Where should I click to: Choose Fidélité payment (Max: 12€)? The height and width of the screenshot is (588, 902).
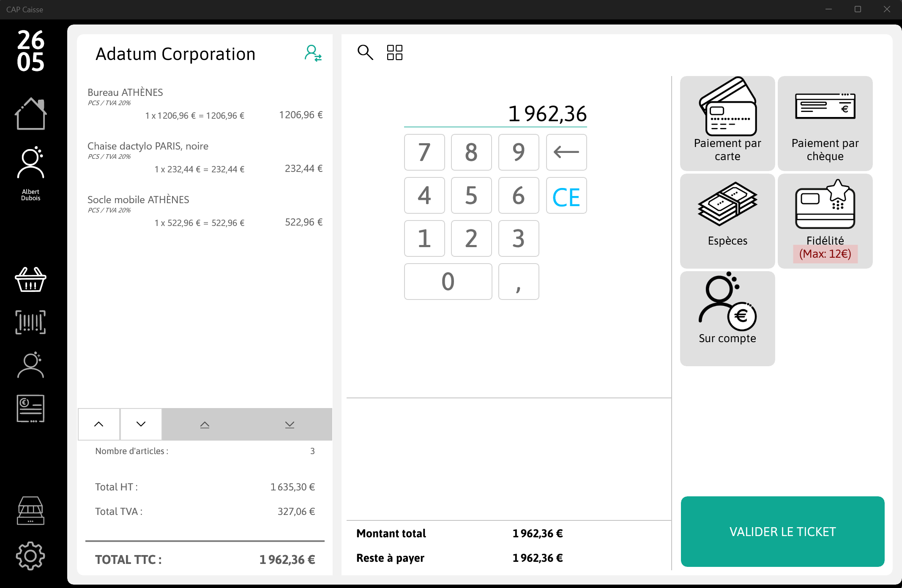825,221
